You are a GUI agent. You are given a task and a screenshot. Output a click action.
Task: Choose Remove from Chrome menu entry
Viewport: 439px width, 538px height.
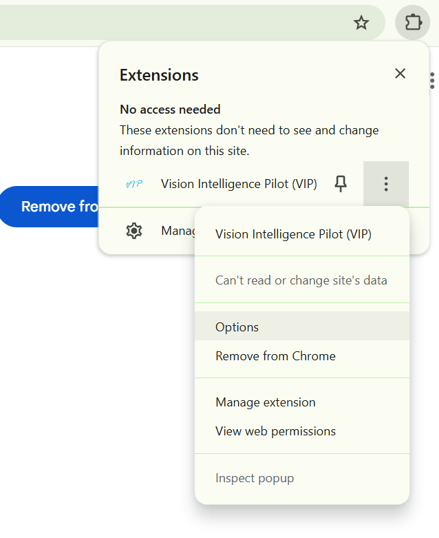[302, 356]
